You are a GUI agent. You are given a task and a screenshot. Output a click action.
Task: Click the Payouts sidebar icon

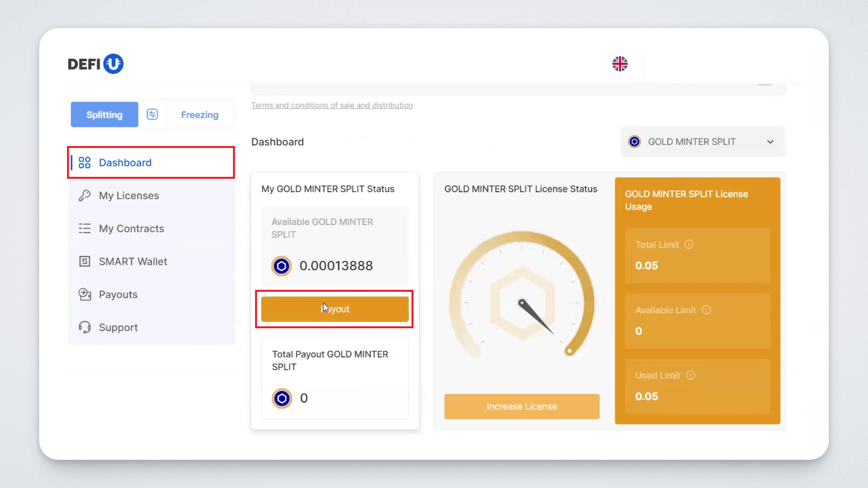tap(85, 294)
